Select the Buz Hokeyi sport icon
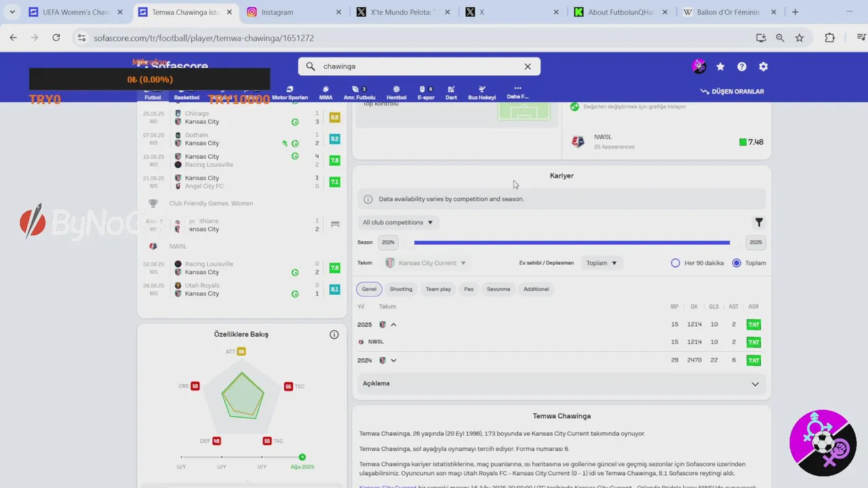The image size is (868, 488). [x=482, y=93]
